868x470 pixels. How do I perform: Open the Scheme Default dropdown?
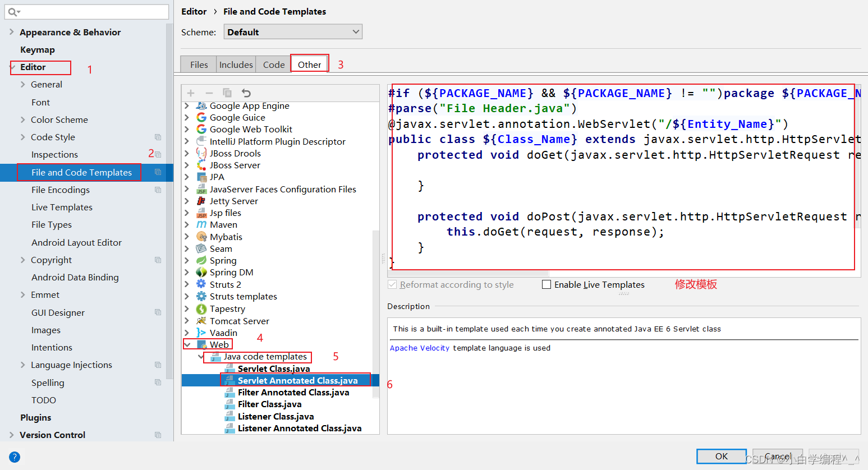293,32
